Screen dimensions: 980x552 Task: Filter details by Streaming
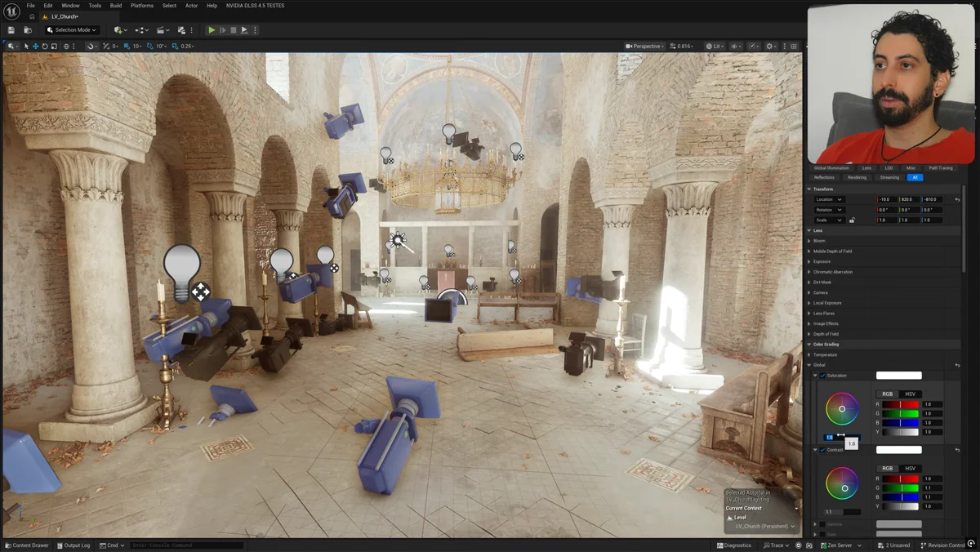coord(889,177)
